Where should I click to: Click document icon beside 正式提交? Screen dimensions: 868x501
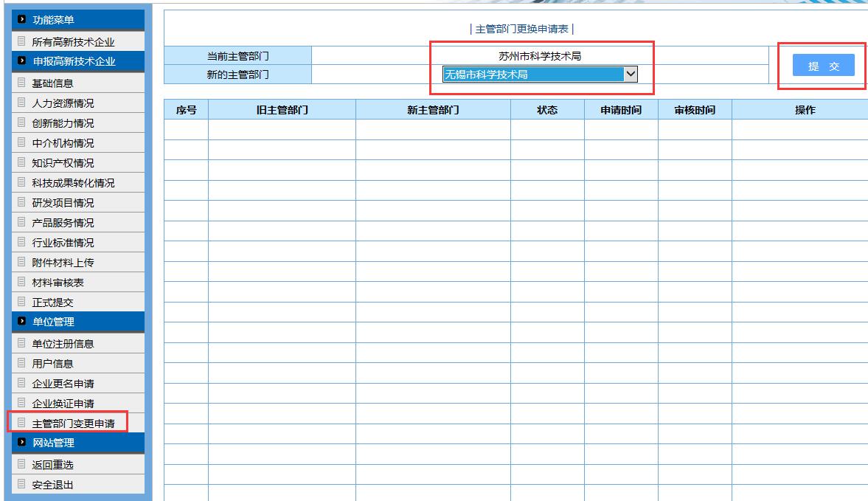point(21,302)
